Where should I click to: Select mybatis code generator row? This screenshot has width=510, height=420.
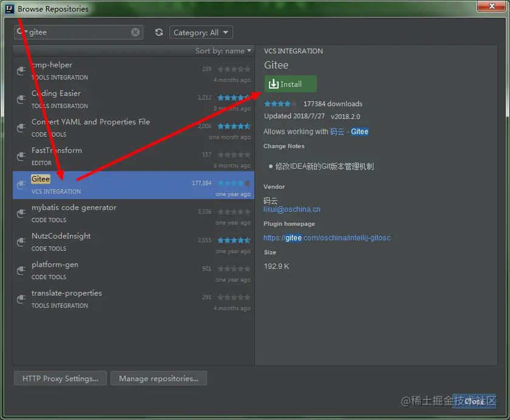pos(134,214)
